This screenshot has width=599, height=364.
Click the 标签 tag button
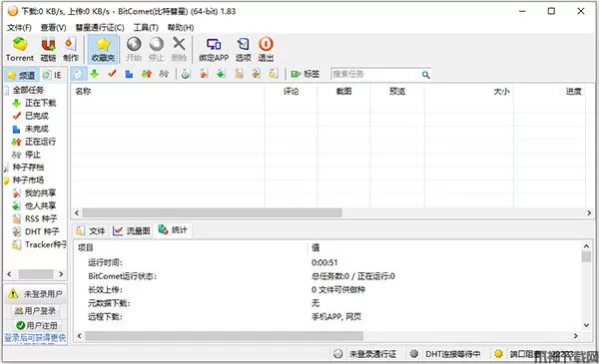point(305,74)
